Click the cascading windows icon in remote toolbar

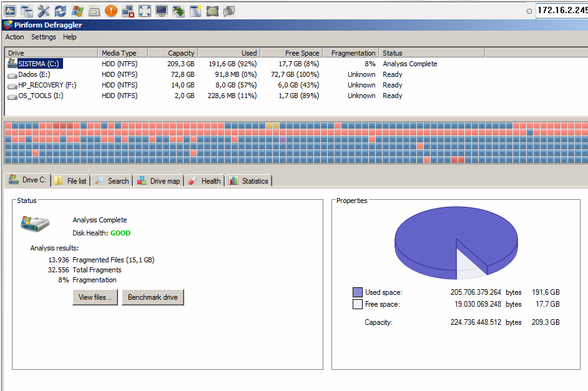[27, 11]
